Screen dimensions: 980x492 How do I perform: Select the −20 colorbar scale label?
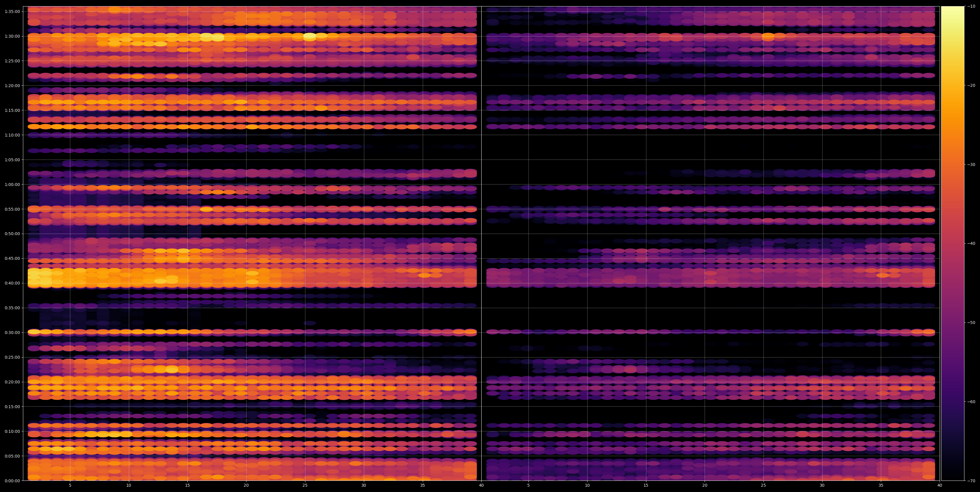click(971, 85)
